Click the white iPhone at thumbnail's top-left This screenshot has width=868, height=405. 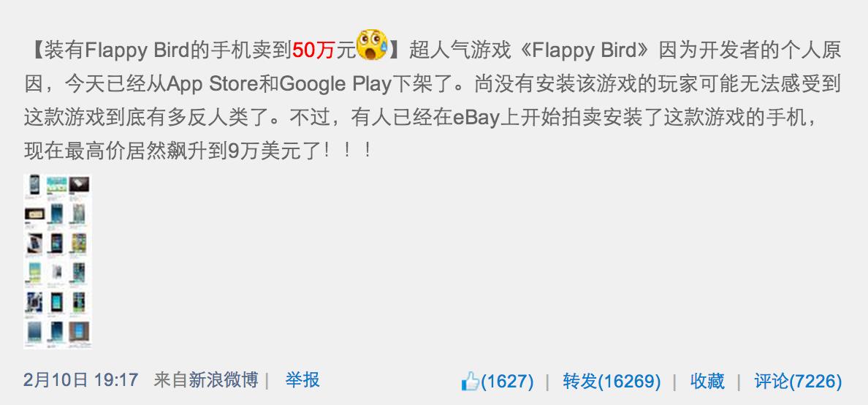pos(34,184)
